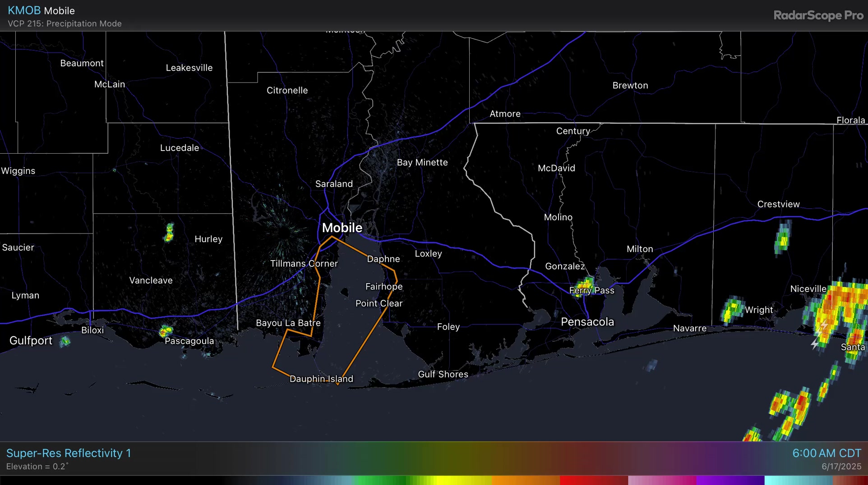868x485 pixels.
Task: Click the Brewton map label
Action: [630, 86]
